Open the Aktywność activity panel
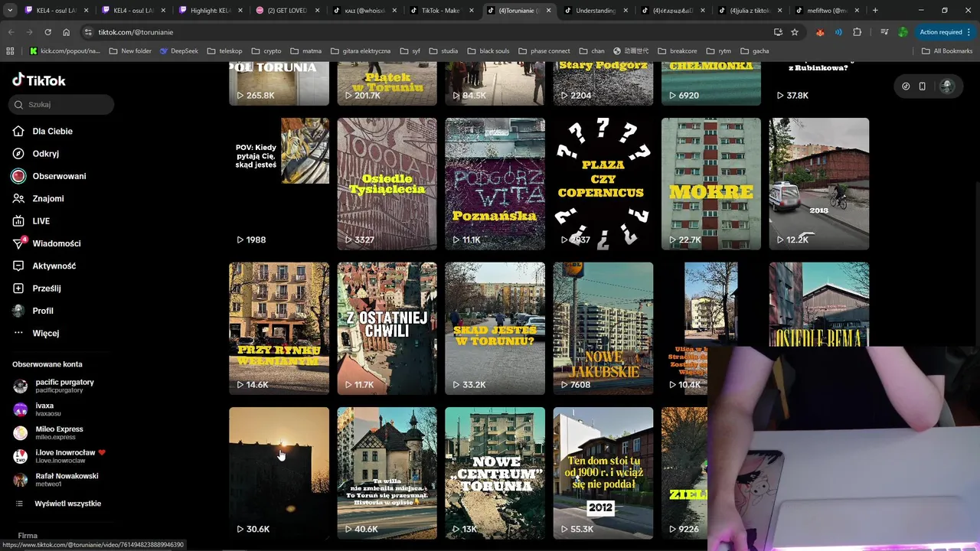980x551 pixels. (44, 266)
